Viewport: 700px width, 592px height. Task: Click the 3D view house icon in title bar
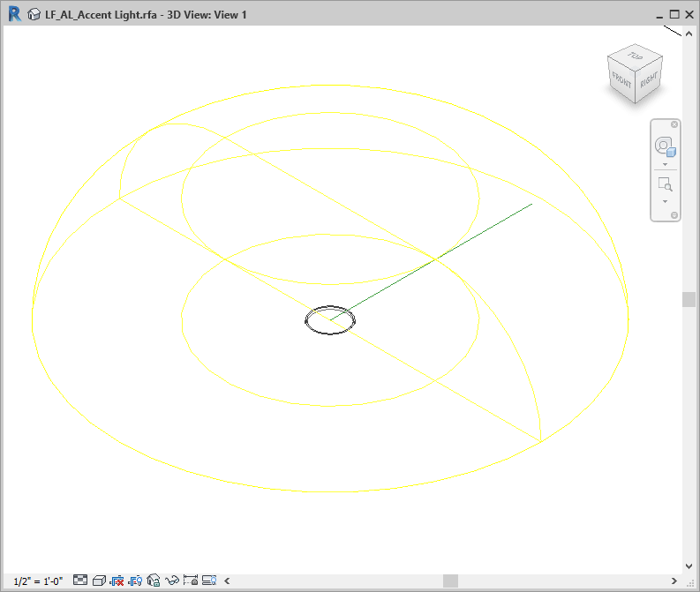click(34, 15)
